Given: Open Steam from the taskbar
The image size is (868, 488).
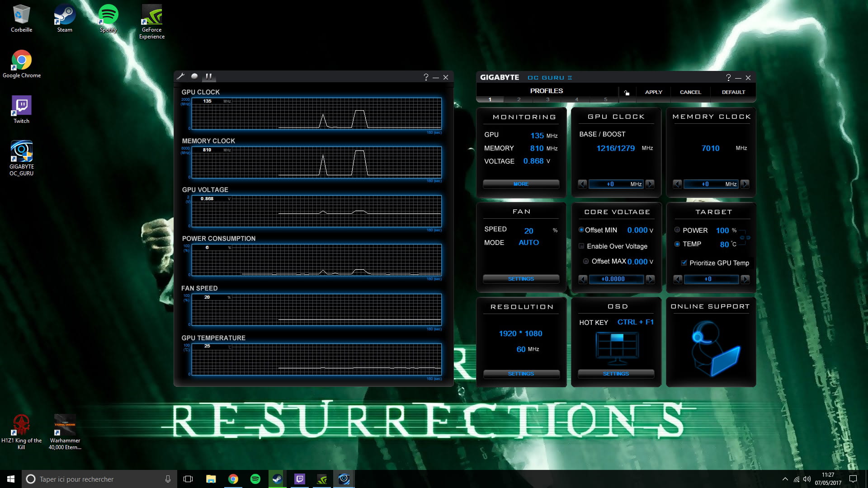Looking at the screenshot, I should click(x=277, y=479).
